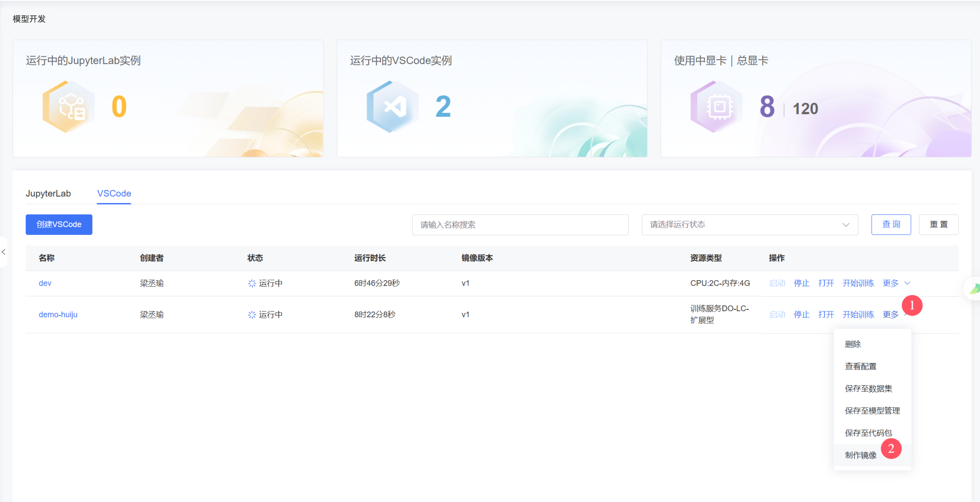Viewport: 980px width, 502px height.
Task: Expand the 更多 chevron in the dev row
Action: (907, 283)
